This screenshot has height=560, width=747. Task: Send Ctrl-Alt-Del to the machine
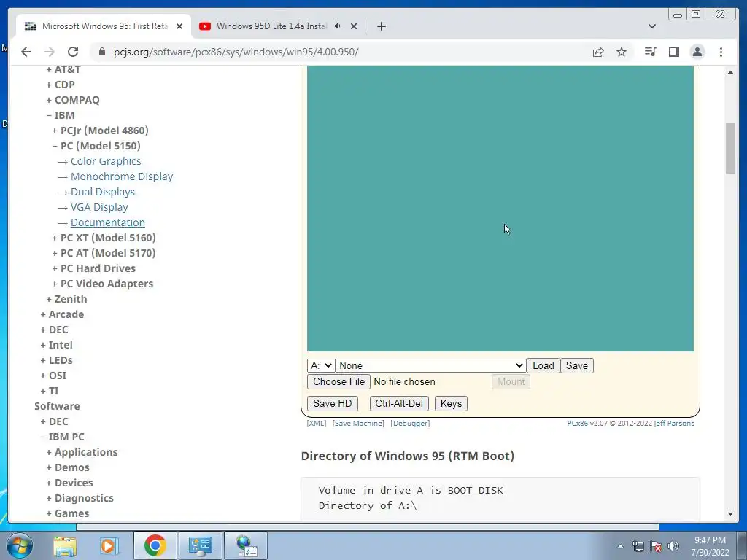click(x=399, y=404)
